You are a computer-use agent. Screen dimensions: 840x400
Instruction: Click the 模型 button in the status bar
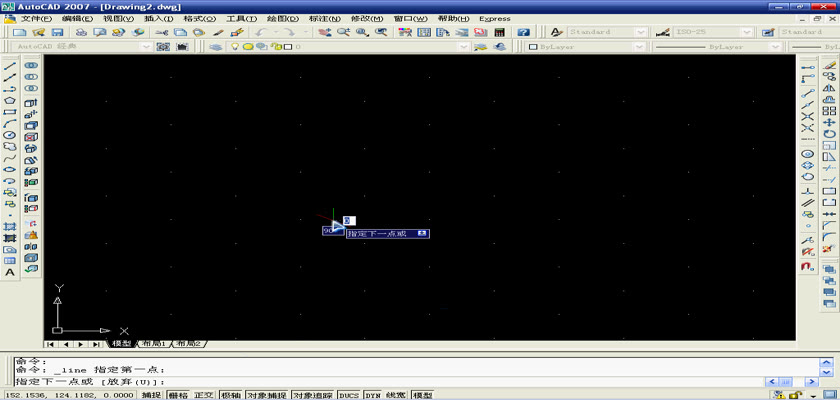coord(423,395)
